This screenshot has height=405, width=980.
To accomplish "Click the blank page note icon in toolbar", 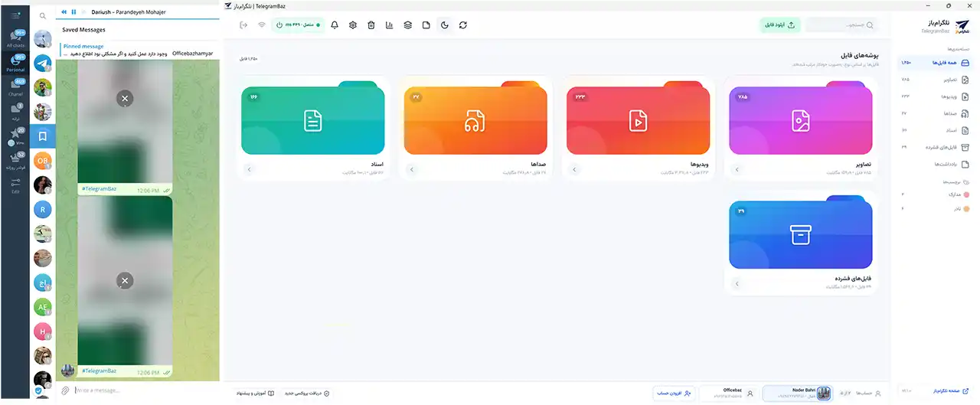I will pos(426,25).
